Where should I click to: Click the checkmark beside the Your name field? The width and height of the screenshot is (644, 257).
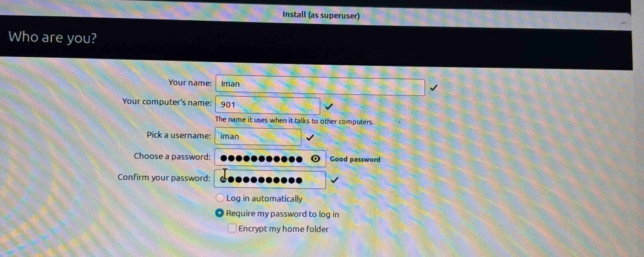(433, 87)
